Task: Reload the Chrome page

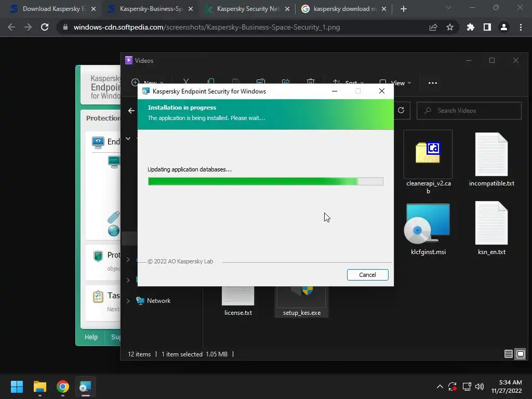Action: (45, 27)
